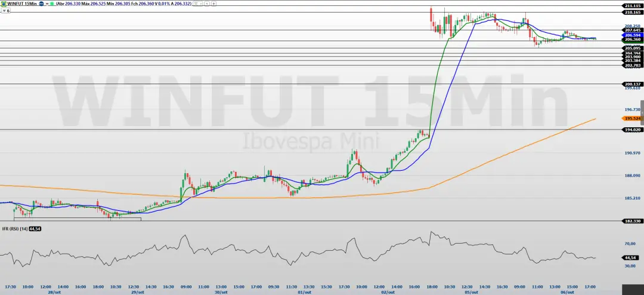This screenshot has height=295, width=644.
Task: Click the 202.703 price line tag
Action: tap(631, 66)
